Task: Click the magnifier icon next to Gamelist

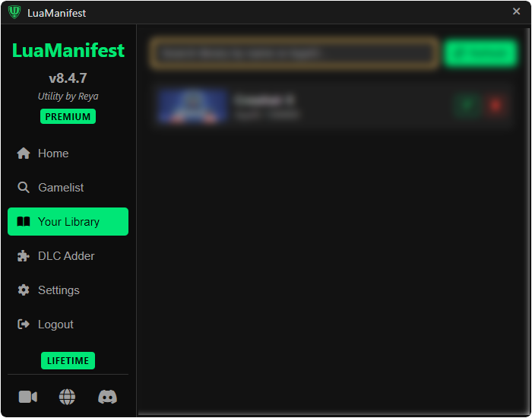Action: coord(24,187)
